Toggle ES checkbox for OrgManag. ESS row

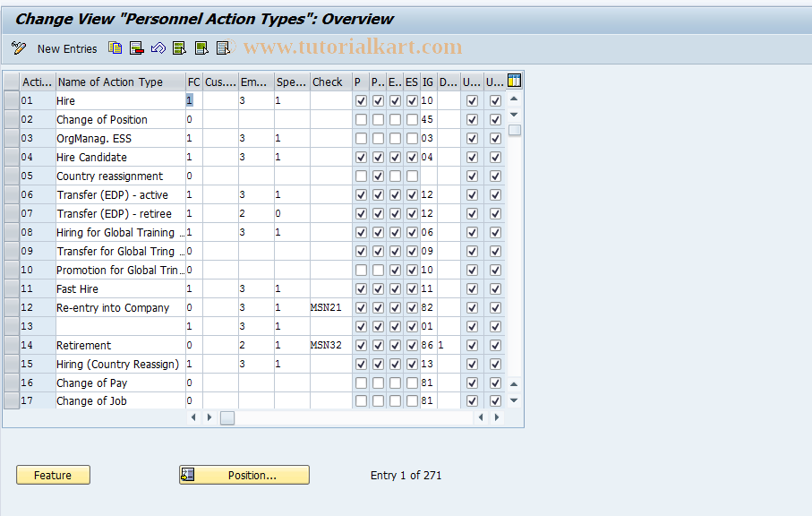click(x=412, y=139)
